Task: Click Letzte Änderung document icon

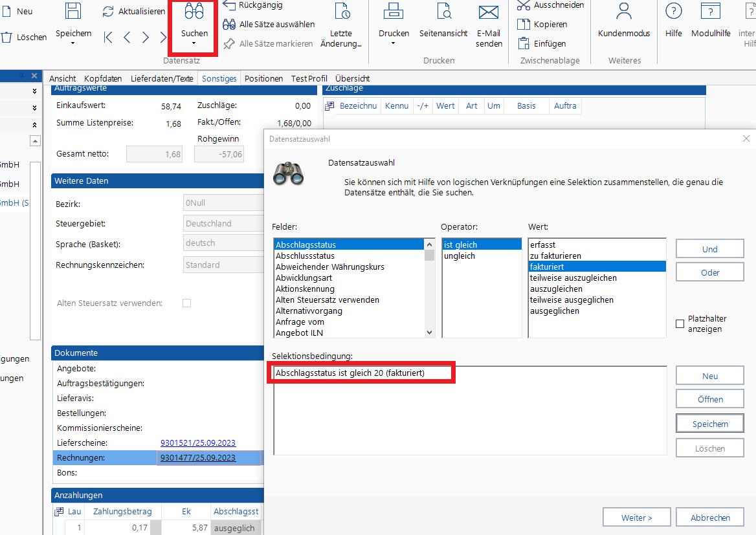Action: coord(341,12)
